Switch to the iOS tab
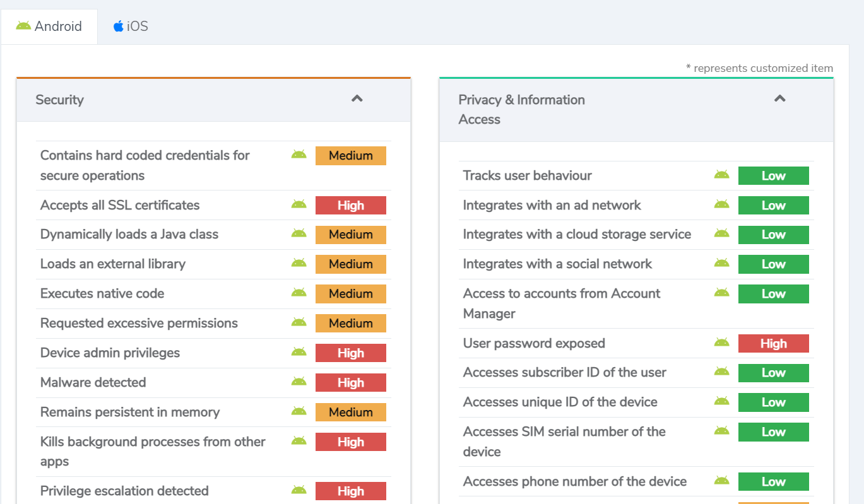 131,26
